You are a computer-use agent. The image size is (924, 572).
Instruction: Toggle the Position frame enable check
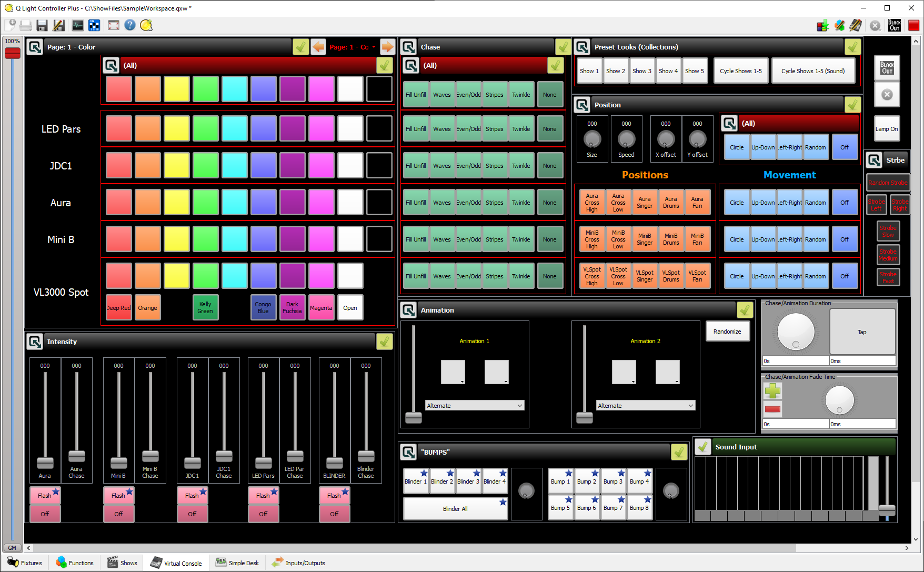click(853, 105)
